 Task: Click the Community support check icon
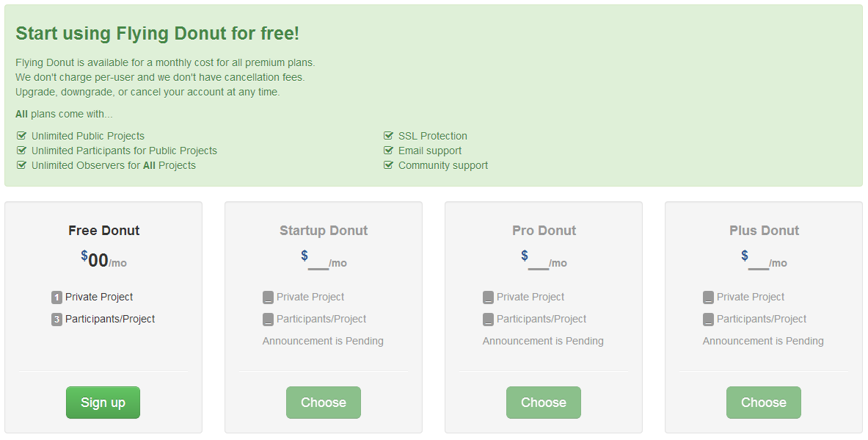[388, 165]
